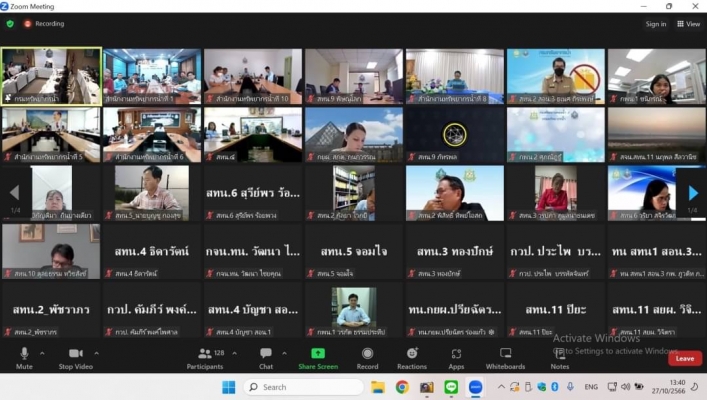This screenshot has width=707, height=400.
Task: Click Bluetooth icon in system tray
Action: [555, 387]
